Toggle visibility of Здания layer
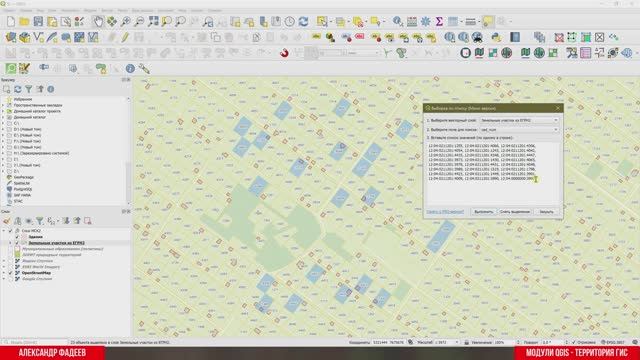The image size is (640, 360). click(17, 237)
